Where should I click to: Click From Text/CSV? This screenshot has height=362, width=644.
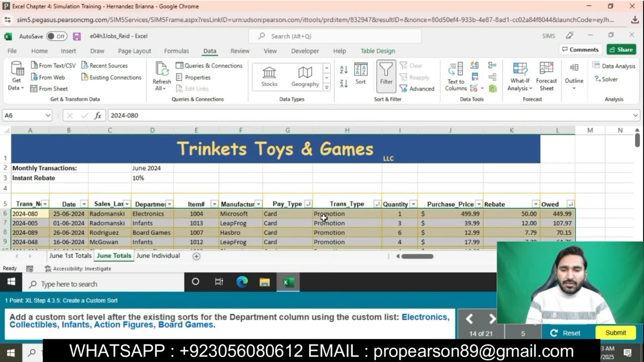pos(53,65)
